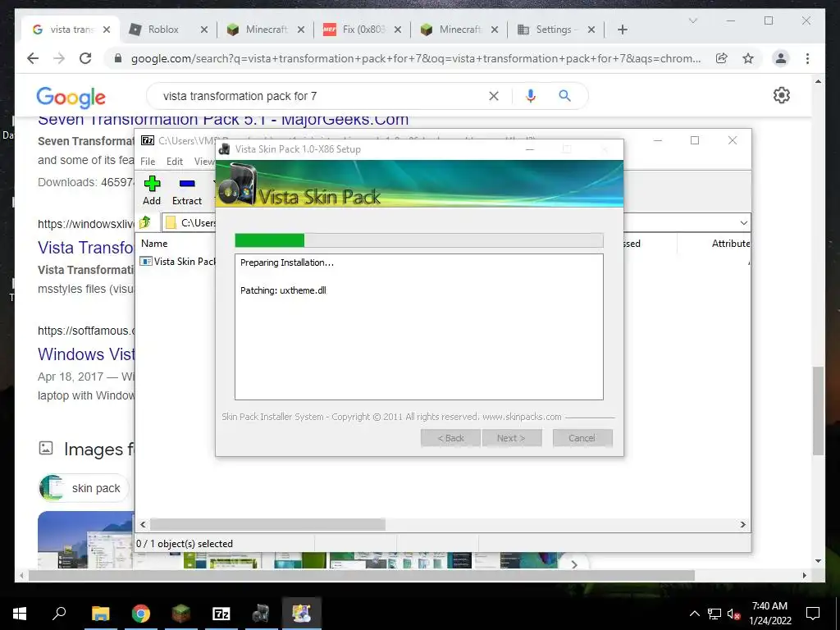This screenshot has width=840, height=630.
Task: Open Chrome from taskbar
Action: pyautogui.click(x=141, y=614)
